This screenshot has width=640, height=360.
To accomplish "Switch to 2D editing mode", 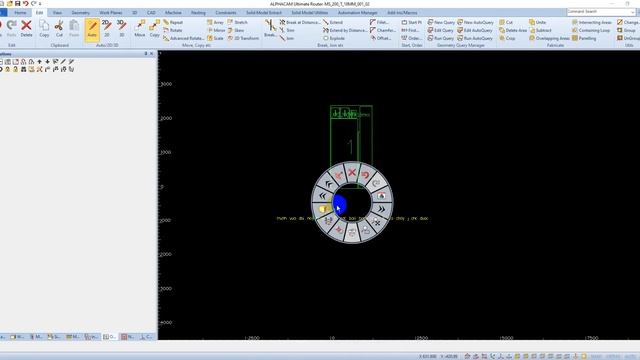I will point(107,28).
